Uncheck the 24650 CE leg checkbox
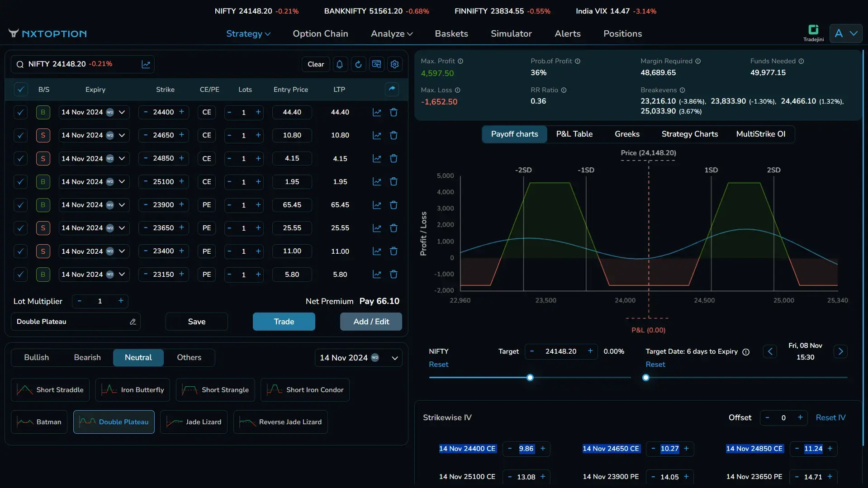Image resolution: width=868 pixels, height=488 pixels. coord(20,135)
